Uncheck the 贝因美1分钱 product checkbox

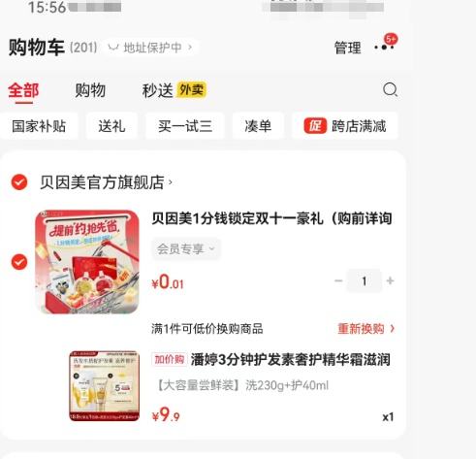pos(19,262)
